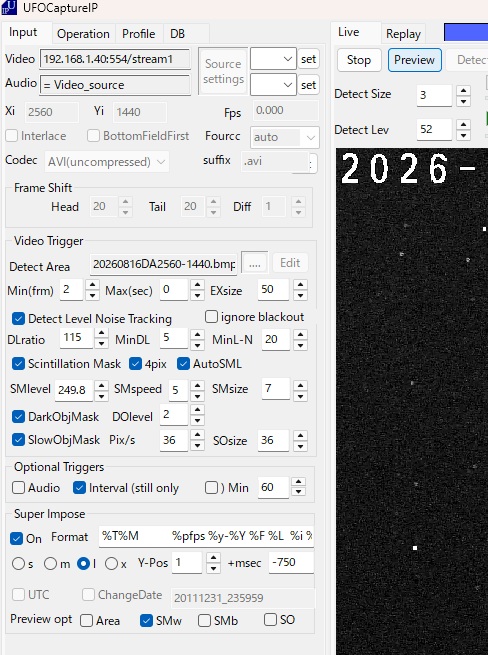Screen dimensions: 488x655
Task: Open Detect Area file browse button
Action: coord(254,264)
